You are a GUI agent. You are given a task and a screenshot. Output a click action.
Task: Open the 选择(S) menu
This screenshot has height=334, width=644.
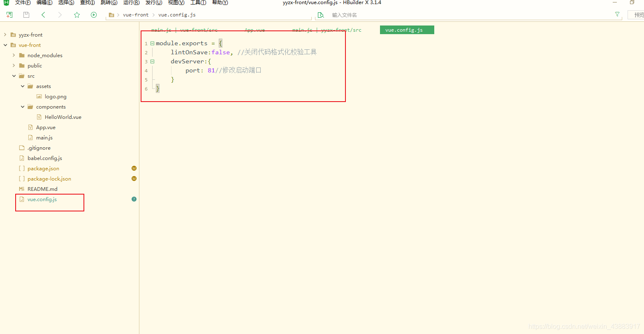click(x=66, y=2)
